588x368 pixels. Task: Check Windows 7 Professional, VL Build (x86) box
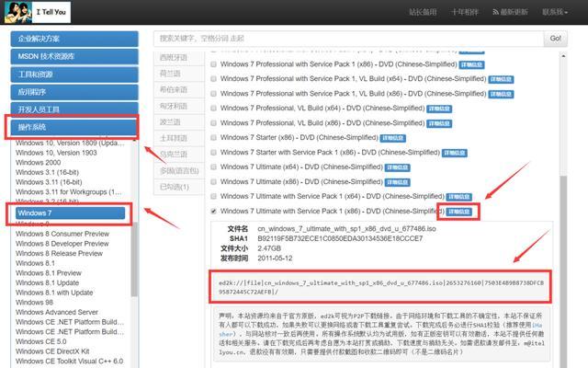coord(213,122)
